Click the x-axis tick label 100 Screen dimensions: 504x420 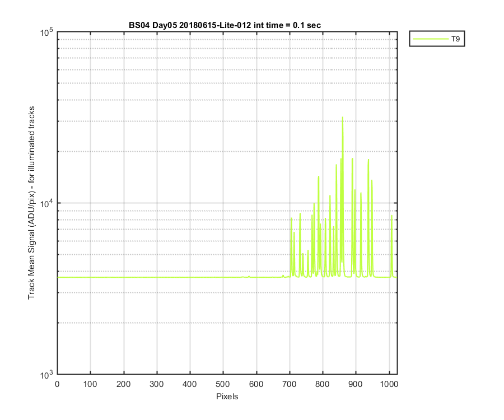click(x=90, y=384)
